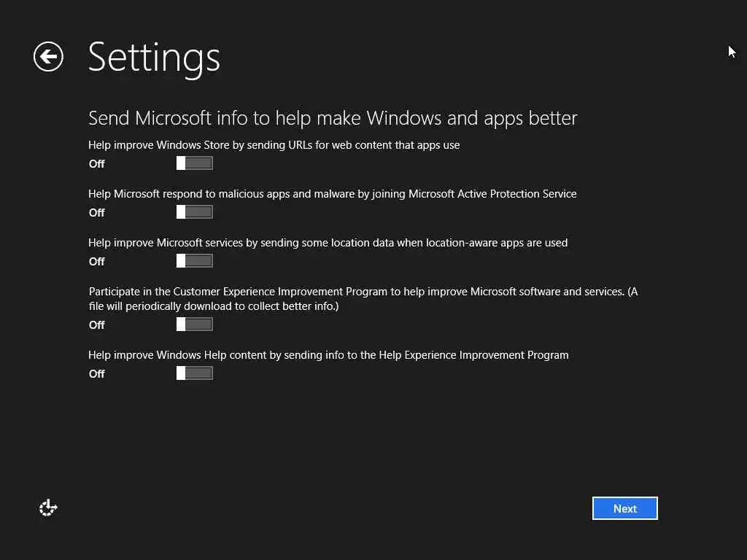
Task: Click the Off label under Customer Experience Program
Action: [x=97, y=325]
